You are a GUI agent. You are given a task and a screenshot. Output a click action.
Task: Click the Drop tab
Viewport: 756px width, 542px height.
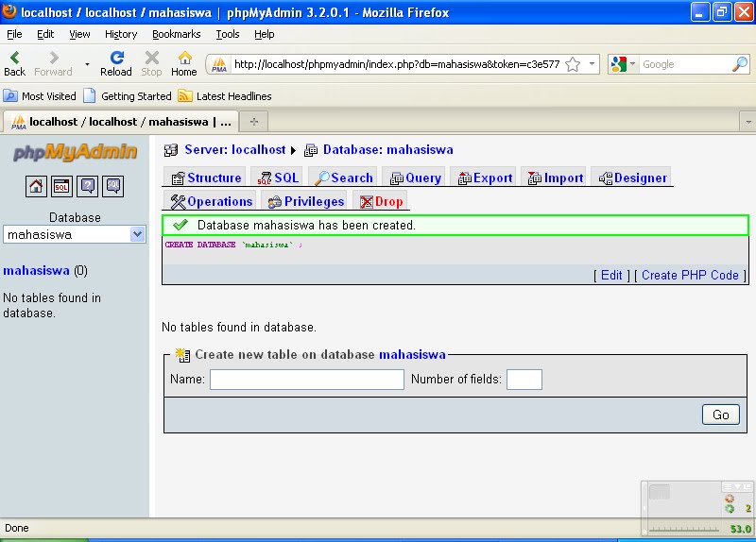(382, 201)
